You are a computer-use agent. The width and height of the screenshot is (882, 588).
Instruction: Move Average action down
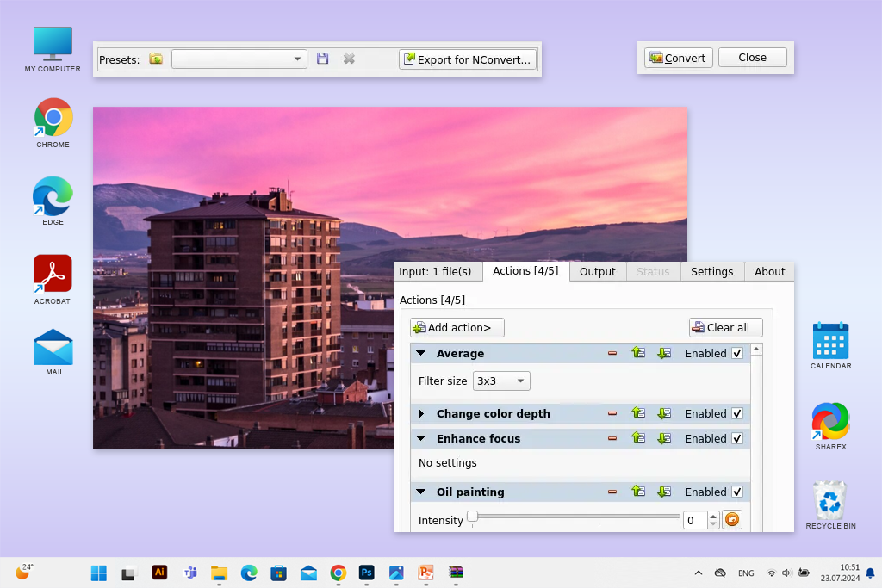pyautogui.click(x=664, y=352)
